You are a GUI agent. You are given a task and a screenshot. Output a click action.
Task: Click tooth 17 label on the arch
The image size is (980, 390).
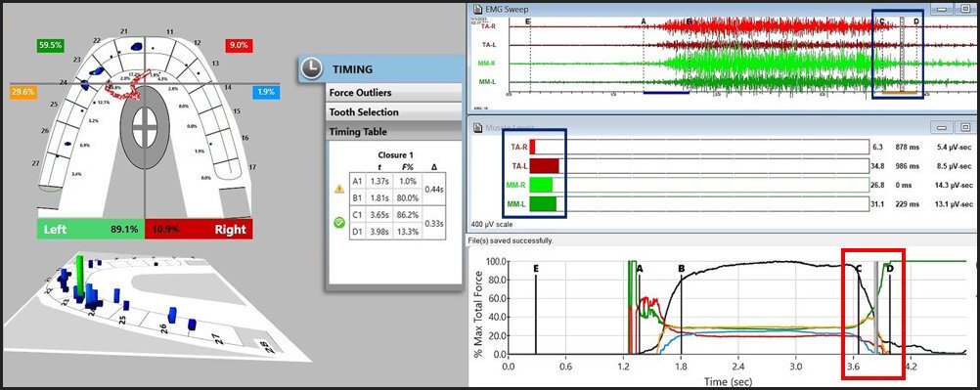coord(252,167)
